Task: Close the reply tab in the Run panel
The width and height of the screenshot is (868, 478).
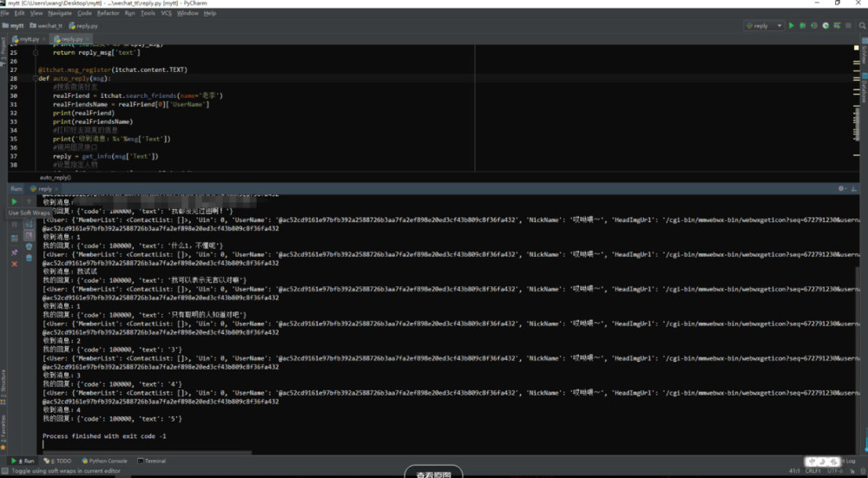Action: coord(56,189)
